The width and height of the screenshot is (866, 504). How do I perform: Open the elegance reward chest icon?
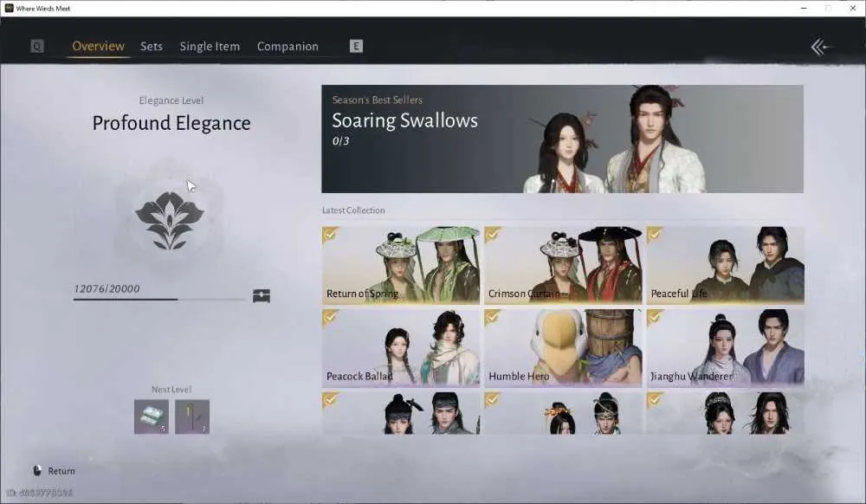click(262, 295)
